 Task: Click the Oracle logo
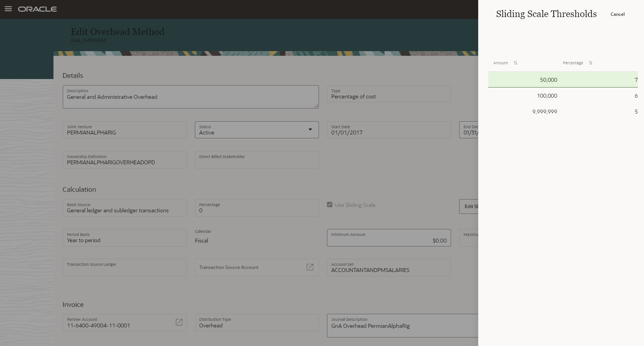pyautogui.click(x=37, y=9)
